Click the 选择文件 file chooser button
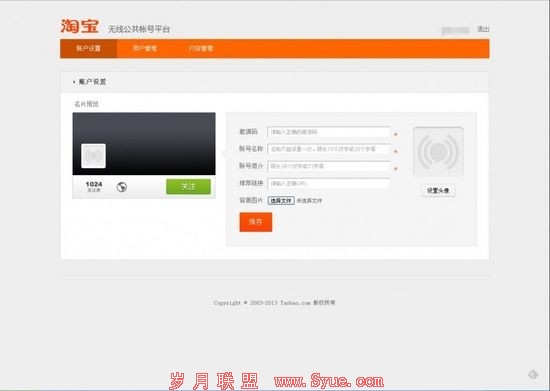This screenshot has width=550, height=391. (x=281, y=201)
